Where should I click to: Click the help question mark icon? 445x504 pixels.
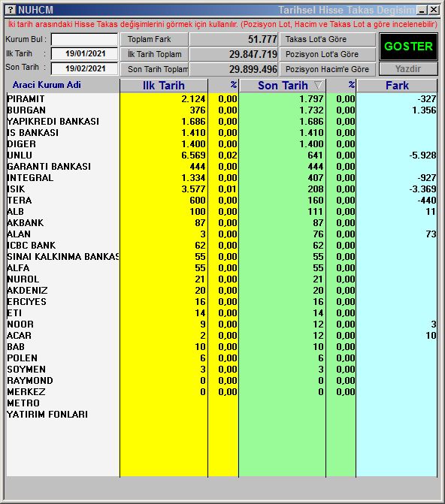click(x=11, y=10)
